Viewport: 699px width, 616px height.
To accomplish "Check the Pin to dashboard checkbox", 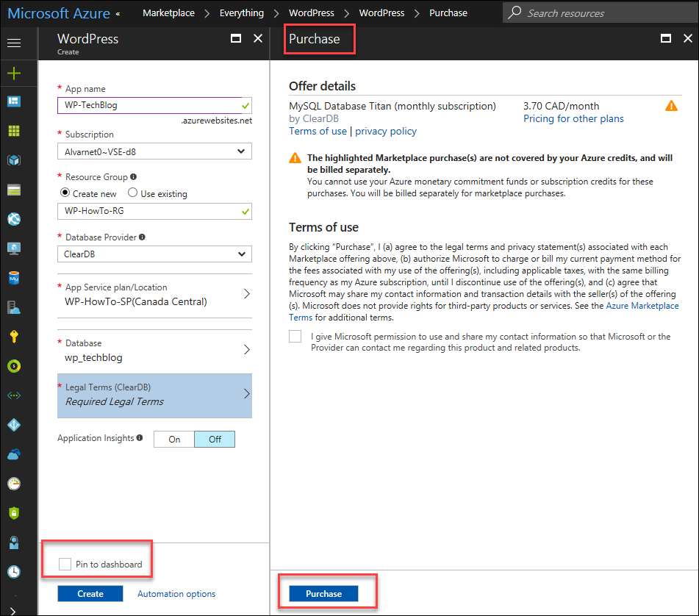I will coord(65,564).
